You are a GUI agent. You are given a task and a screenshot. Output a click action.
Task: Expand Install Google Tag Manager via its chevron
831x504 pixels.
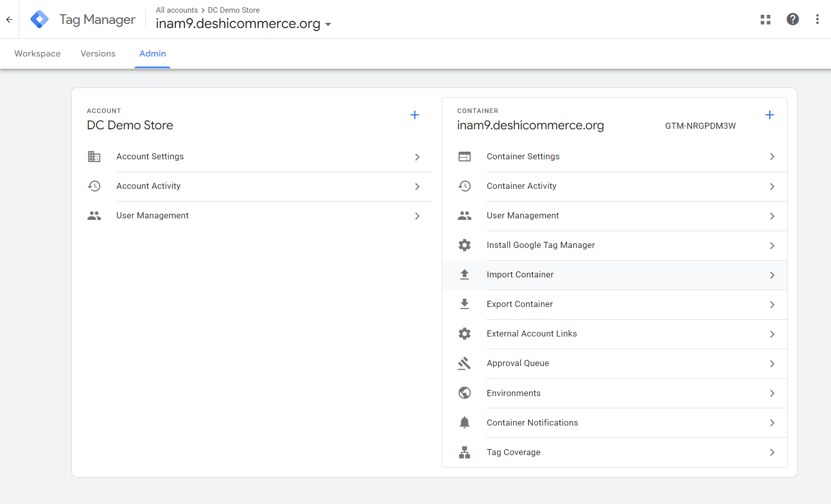point(772,245)
